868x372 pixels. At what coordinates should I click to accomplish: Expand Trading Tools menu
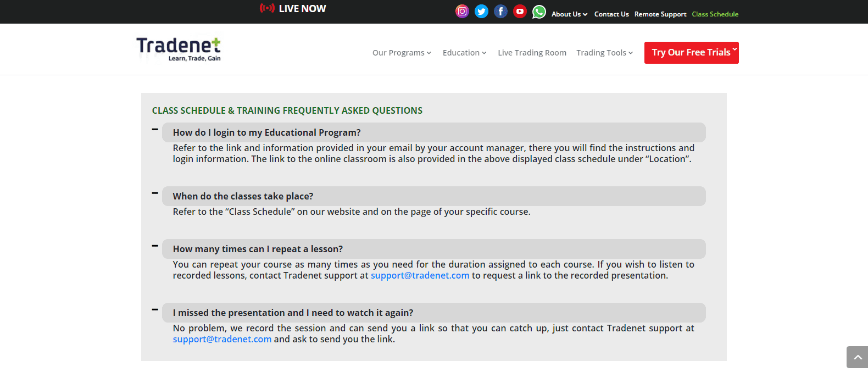coord(604,53)
